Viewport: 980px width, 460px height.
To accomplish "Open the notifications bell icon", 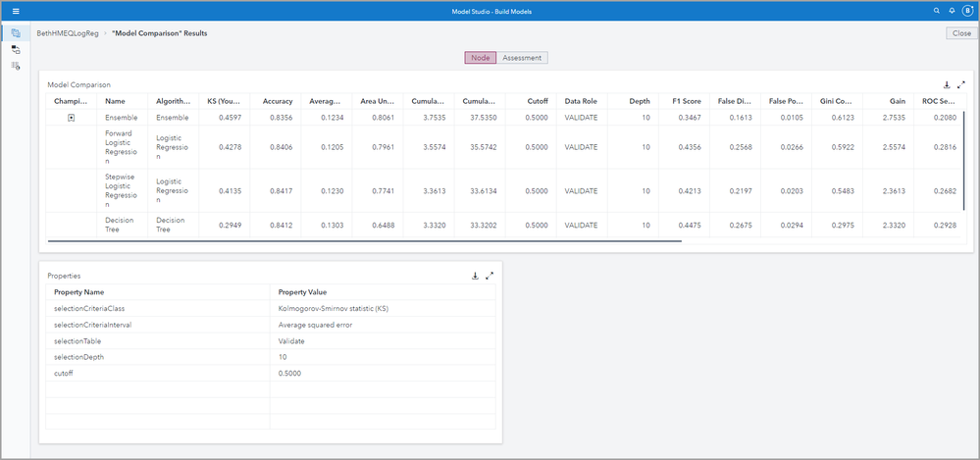I will [x=952, y=11].
